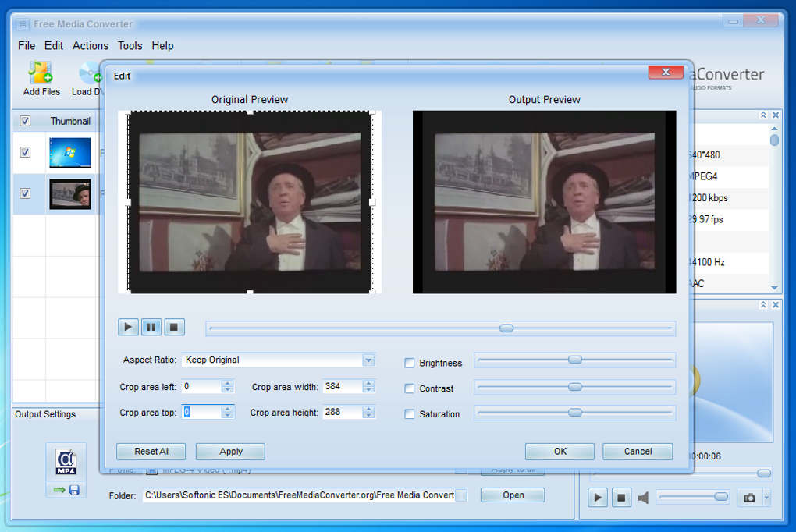Click the Reset All button
The image size is (796, 532).
click(x=151, y=452)
